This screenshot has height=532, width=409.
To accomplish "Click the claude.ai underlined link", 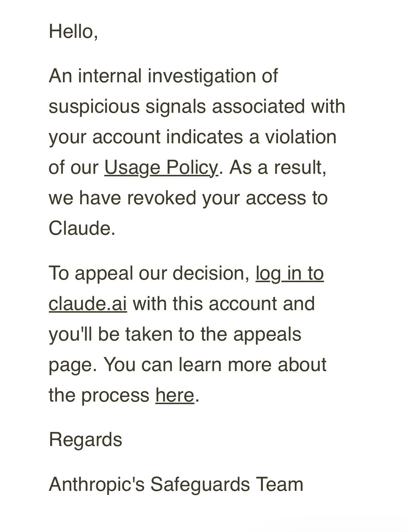I will coord(88,304).
